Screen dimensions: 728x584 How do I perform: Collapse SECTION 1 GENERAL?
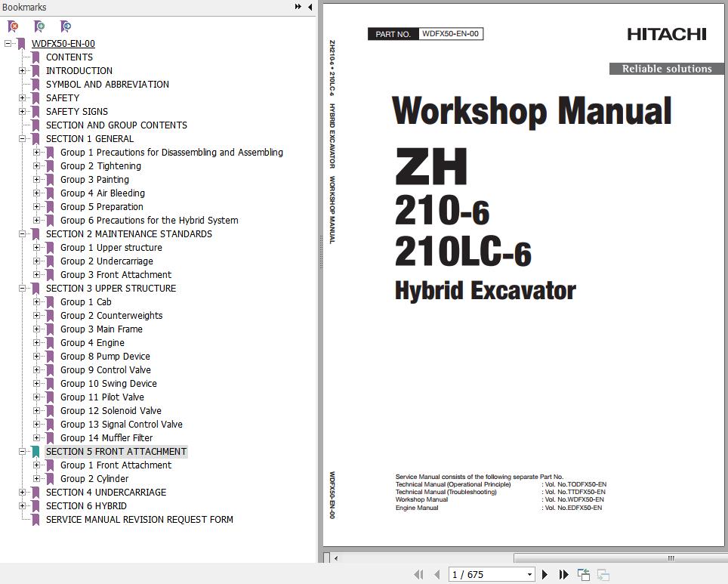point(22,139)
